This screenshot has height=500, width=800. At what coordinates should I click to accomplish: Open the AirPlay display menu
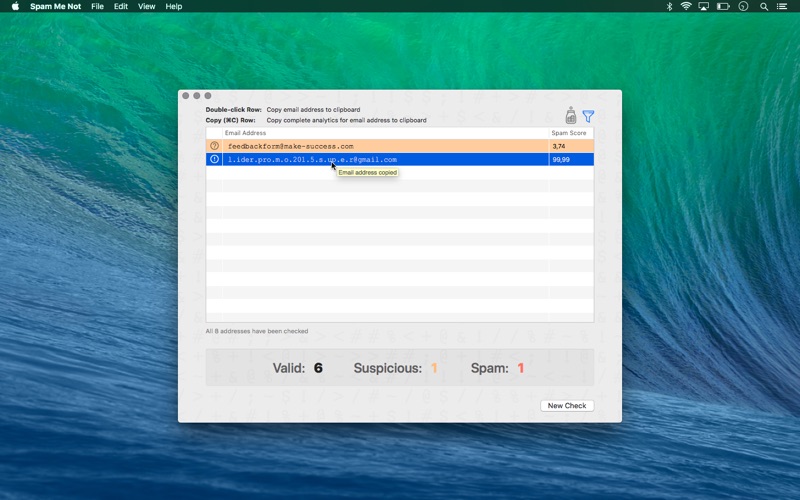point(704,6)
